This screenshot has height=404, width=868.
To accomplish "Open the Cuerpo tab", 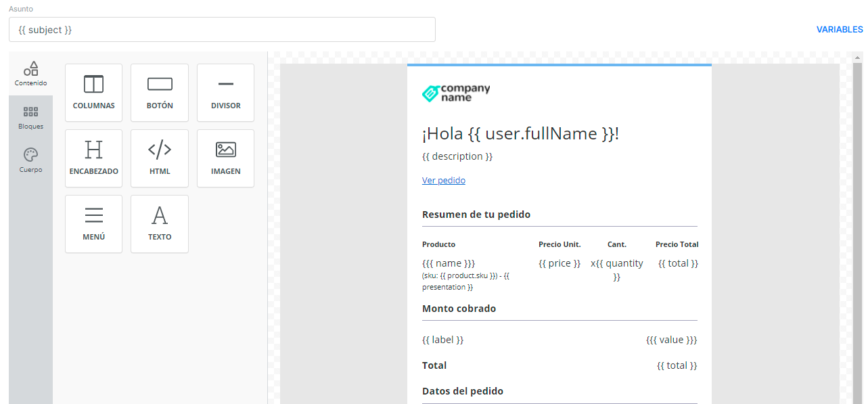I will pos(30,160).
